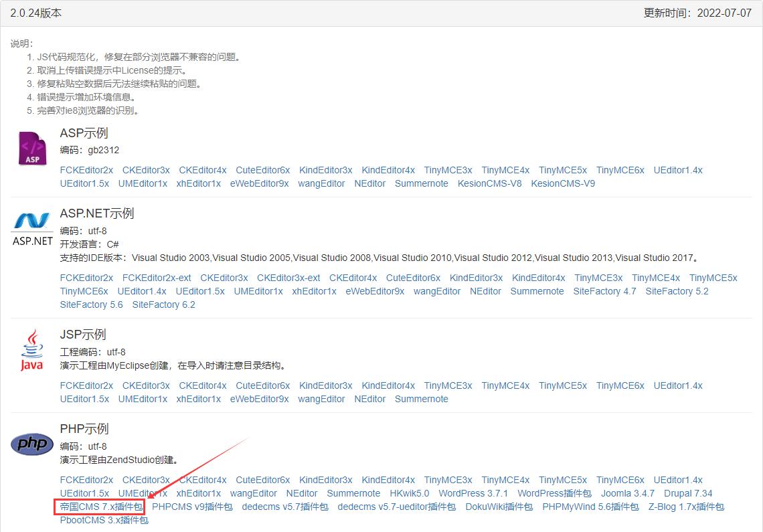
Task: Open dedecms v5.7插件包 link
Action: point(285,507)
